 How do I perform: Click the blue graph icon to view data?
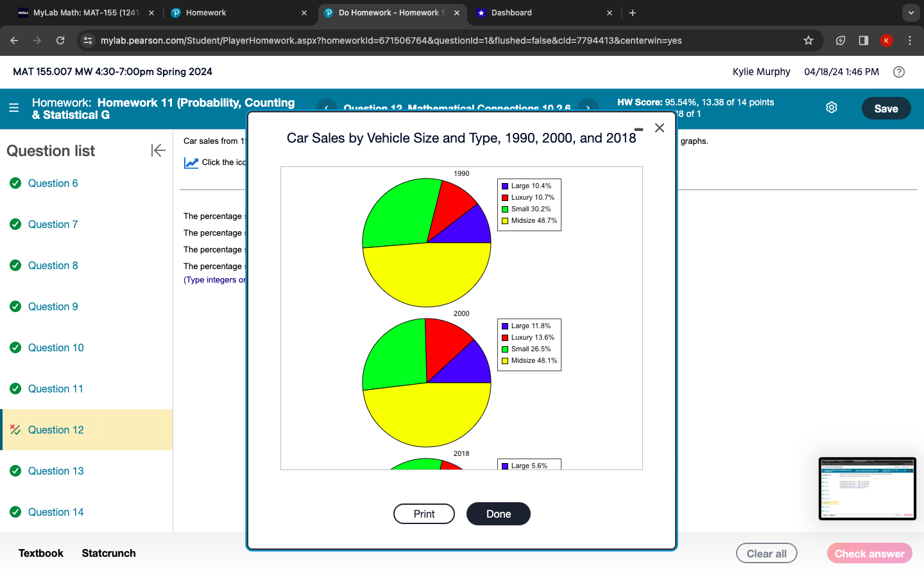pyautogui.click(x=191, y=162)
